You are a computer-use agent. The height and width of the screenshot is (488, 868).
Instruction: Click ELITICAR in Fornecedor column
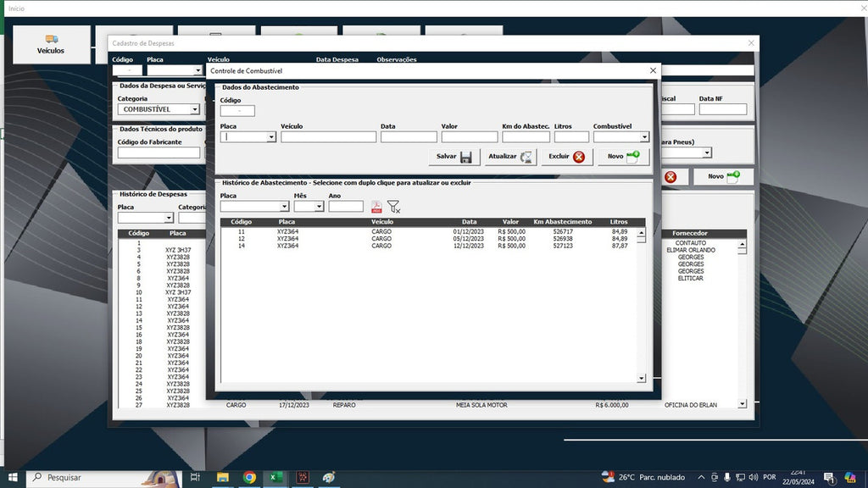[691, 278]
